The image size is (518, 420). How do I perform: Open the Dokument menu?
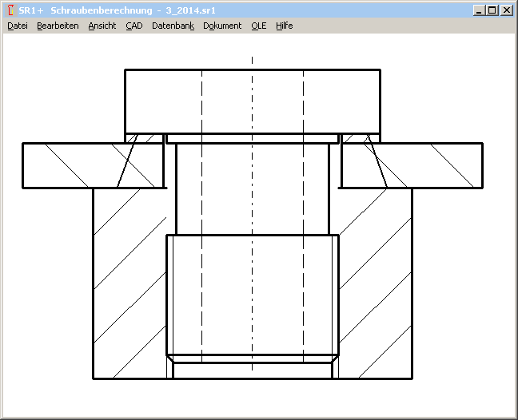(222, 26)
